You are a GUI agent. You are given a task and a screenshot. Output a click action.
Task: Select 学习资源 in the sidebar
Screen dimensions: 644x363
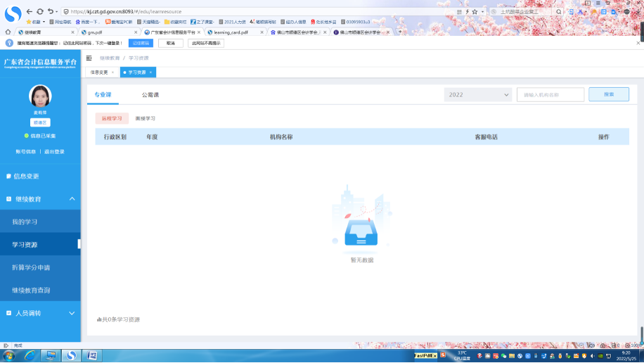point(40,245)
